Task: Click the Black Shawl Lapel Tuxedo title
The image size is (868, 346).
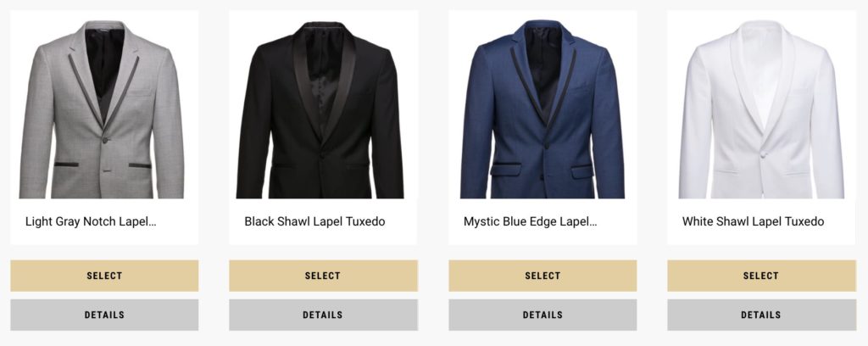Action: (314, 222)
